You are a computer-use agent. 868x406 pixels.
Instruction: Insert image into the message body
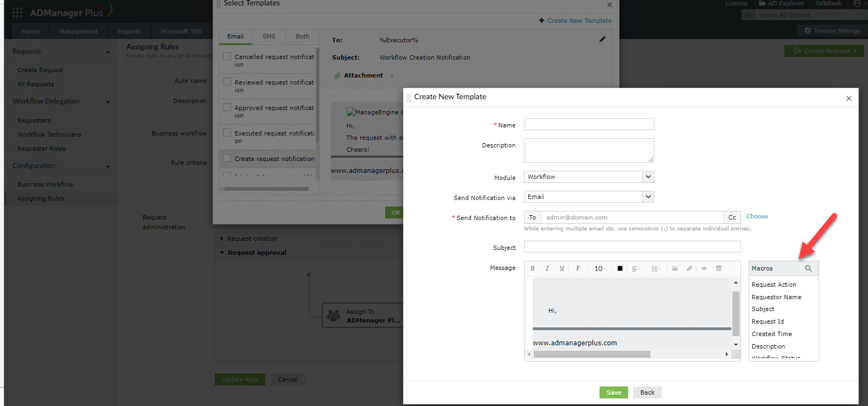(x=675, y=268)
